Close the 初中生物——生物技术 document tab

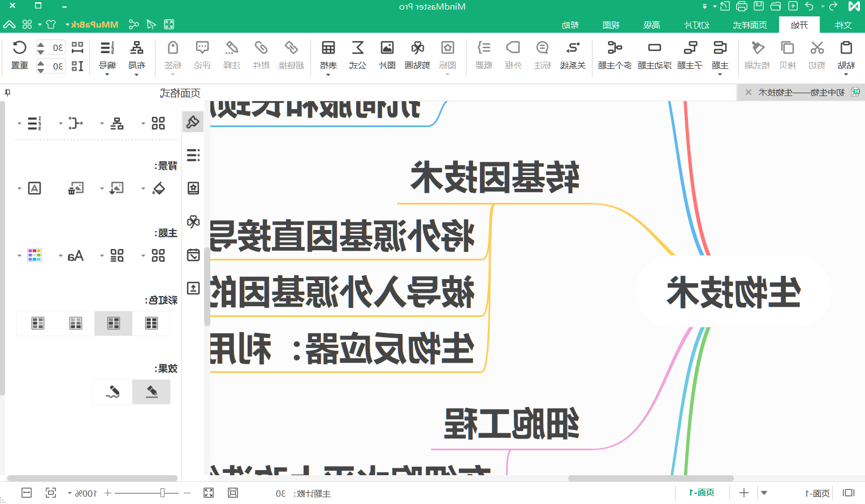748,92
